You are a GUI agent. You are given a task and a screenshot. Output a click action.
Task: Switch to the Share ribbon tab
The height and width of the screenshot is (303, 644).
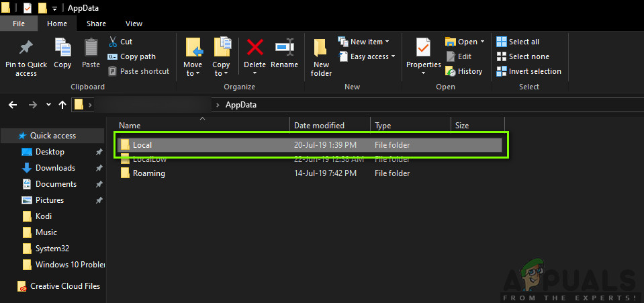(96, 24)
